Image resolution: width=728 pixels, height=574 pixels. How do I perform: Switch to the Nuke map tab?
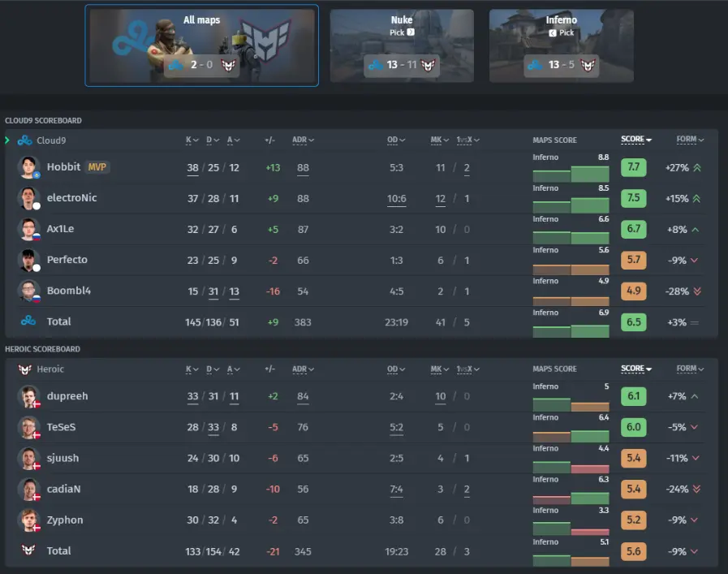(402, 45)
